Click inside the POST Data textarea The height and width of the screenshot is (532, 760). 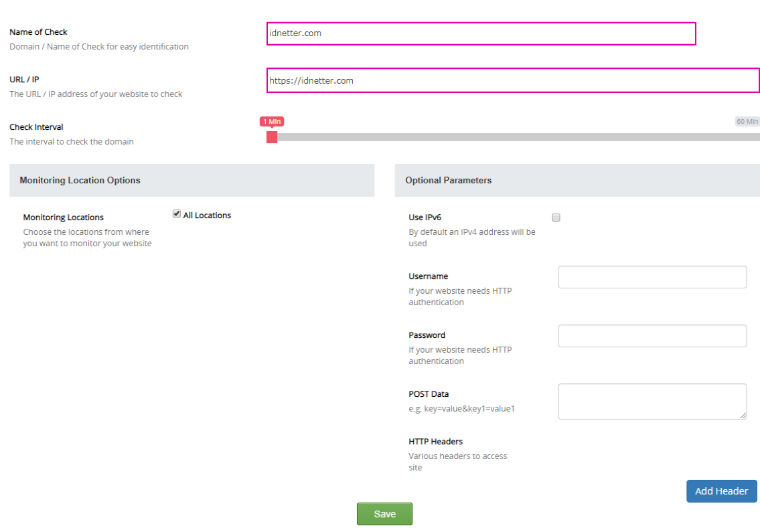tap(652, 401)
